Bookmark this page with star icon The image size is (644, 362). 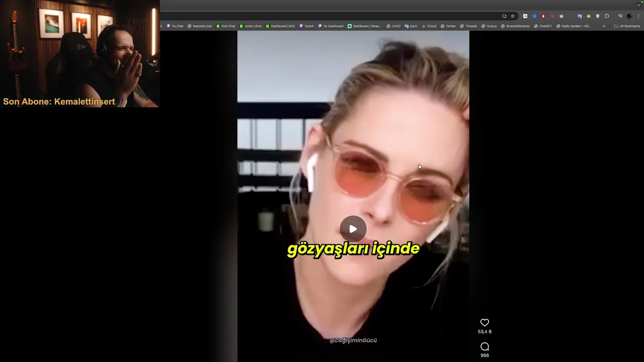(513, 16)
